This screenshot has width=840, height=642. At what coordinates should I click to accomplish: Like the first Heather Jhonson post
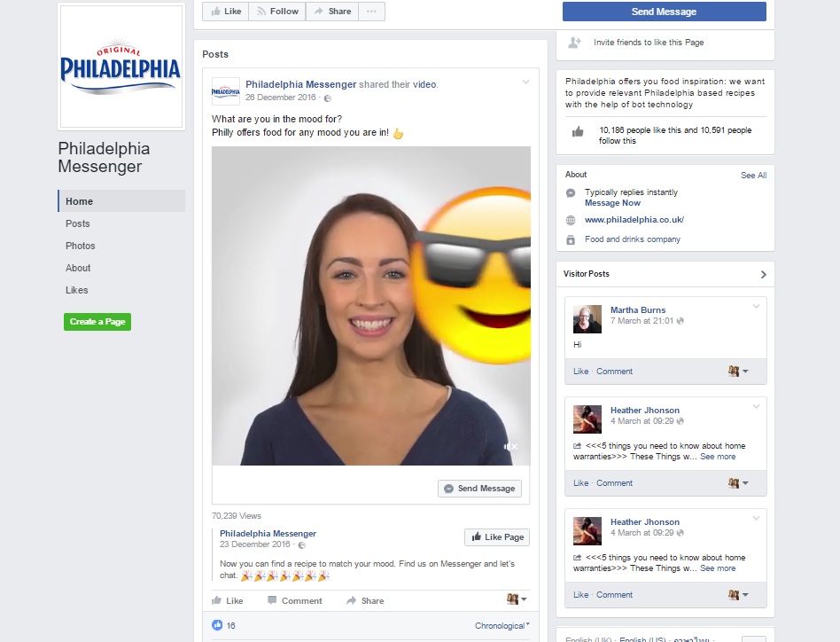tap(580, 483)
